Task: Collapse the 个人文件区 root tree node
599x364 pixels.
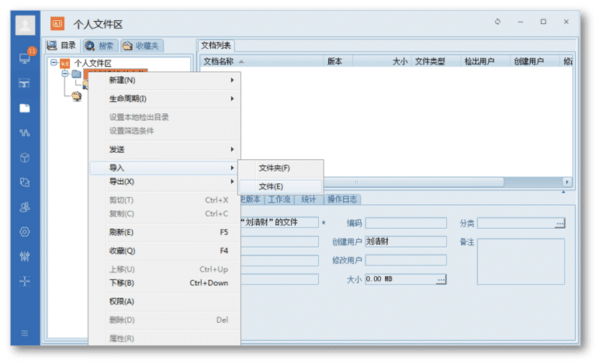Action: 54,63
